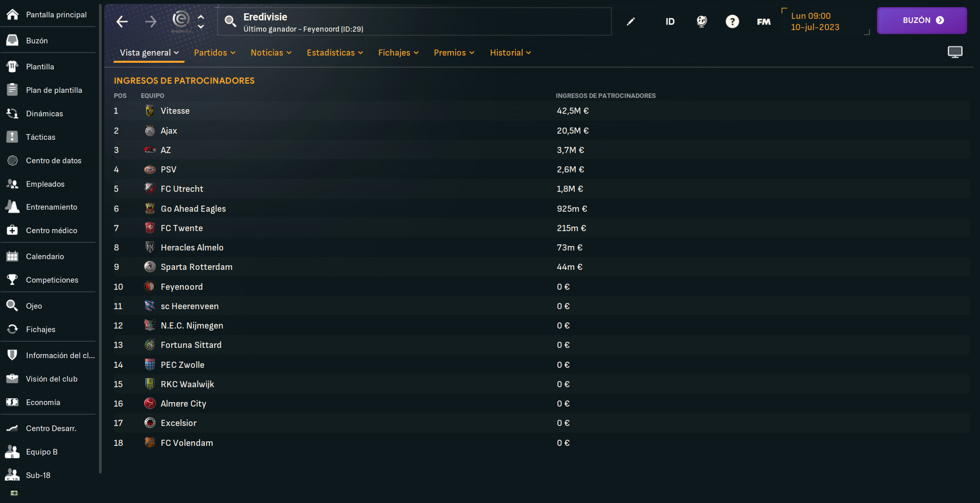Open the Tácticas board icon
The width and height of the screenshot is (980, 503).
click(12, 137)
